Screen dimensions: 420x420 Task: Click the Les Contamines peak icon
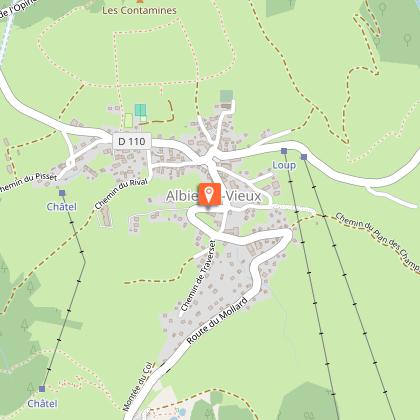(x=139, y=1)
